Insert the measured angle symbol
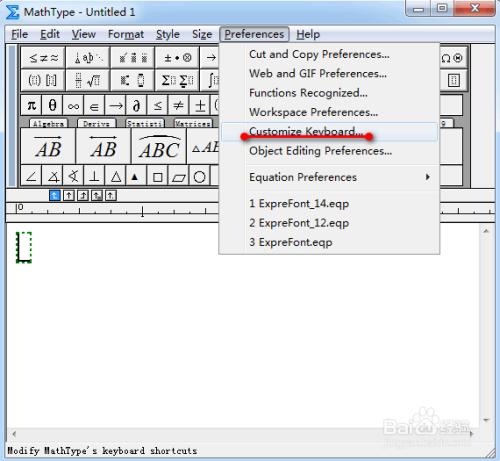This screenshot has height=461, width=500. 52,176
